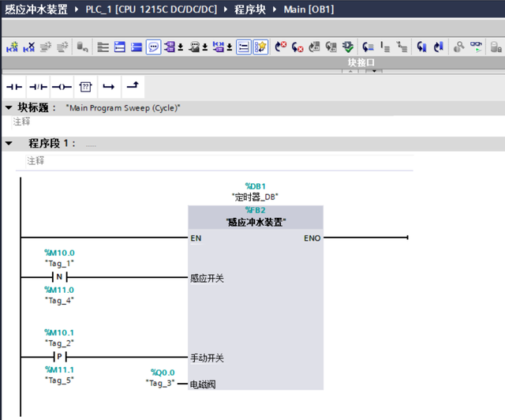Viewport: 505px width, 420px height.
Task: Click the second block call update icon
Action: [x=331, y=47]
